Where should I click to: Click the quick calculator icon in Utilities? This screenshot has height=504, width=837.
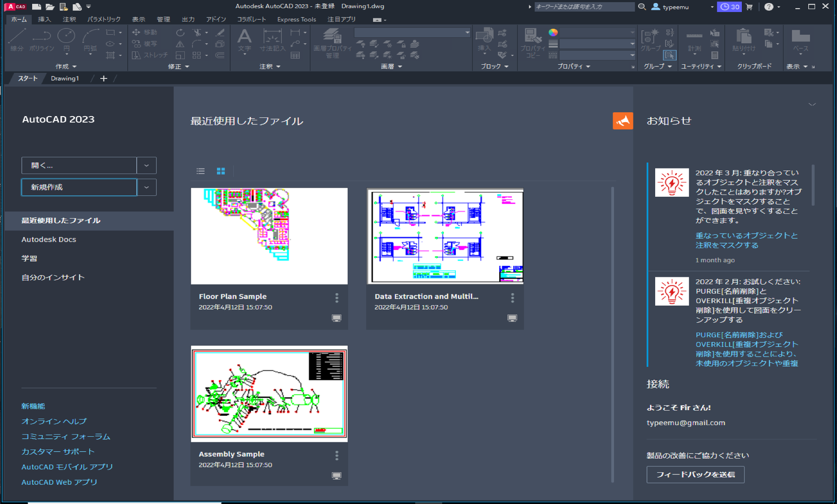pos(715,55)
